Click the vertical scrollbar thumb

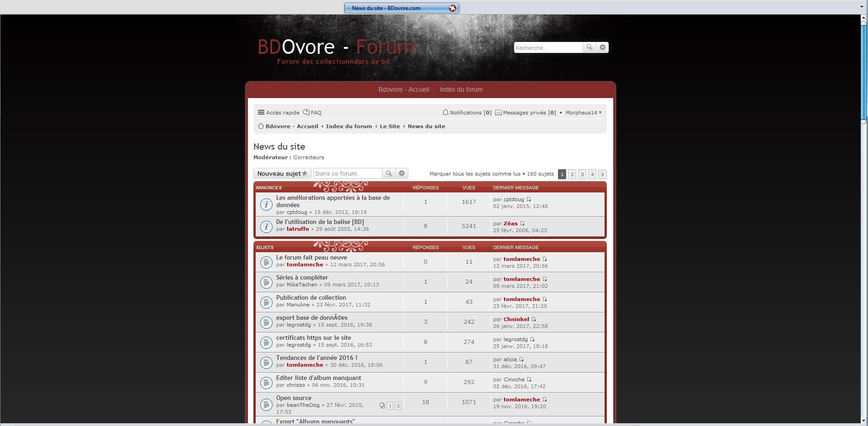[863, 73]
